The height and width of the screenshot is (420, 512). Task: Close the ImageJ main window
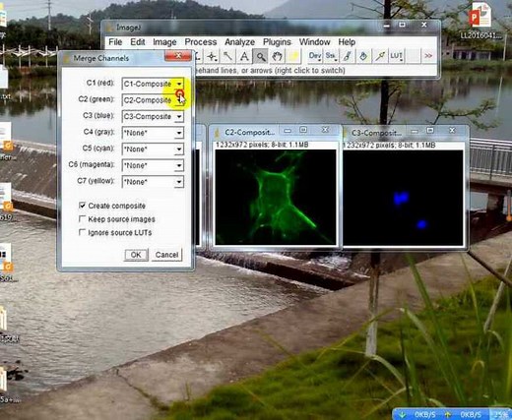[x=424, y=25]
